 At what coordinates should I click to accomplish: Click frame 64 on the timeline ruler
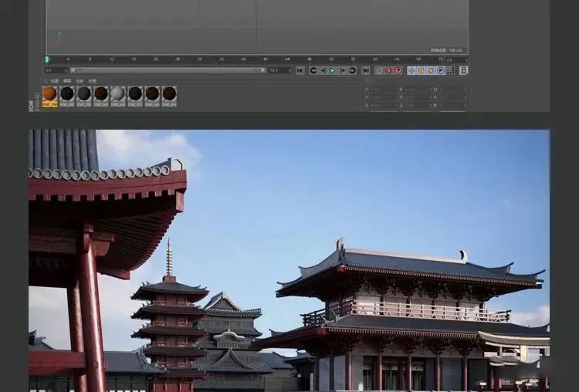tap(397, 59)
